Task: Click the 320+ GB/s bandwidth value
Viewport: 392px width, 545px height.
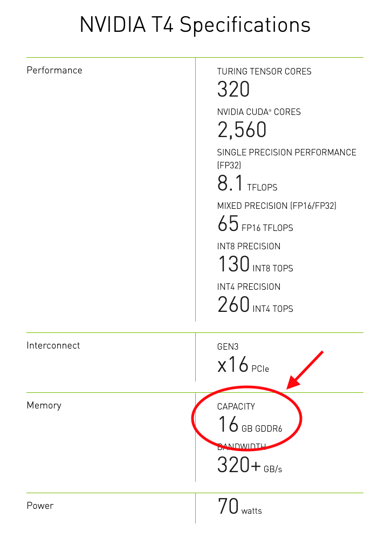Action: 249,465
